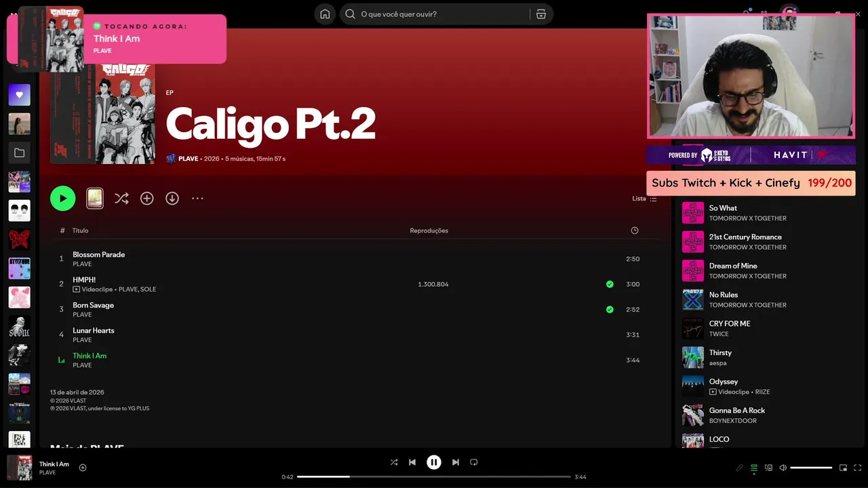Open the Lista view dropdown
This screenshot has width=868, height=488.
tap(644, 199)
